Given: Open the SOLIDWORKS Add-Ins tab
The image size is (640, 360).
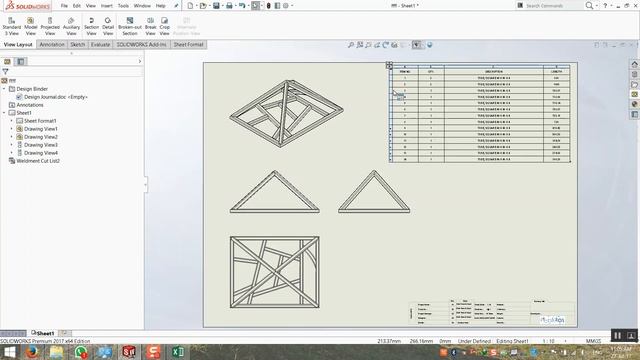Looking at the screenshot, I should (141, 44).
